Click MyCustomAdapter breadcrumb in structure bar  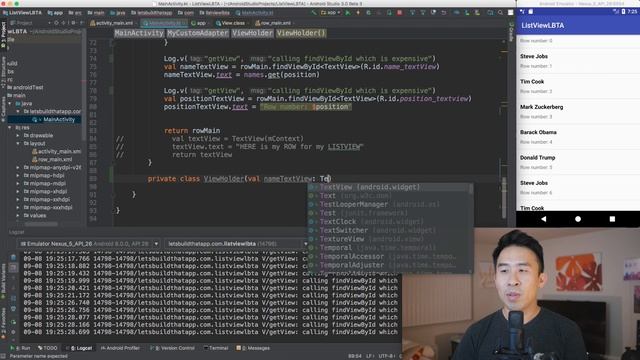click(198, 33)
